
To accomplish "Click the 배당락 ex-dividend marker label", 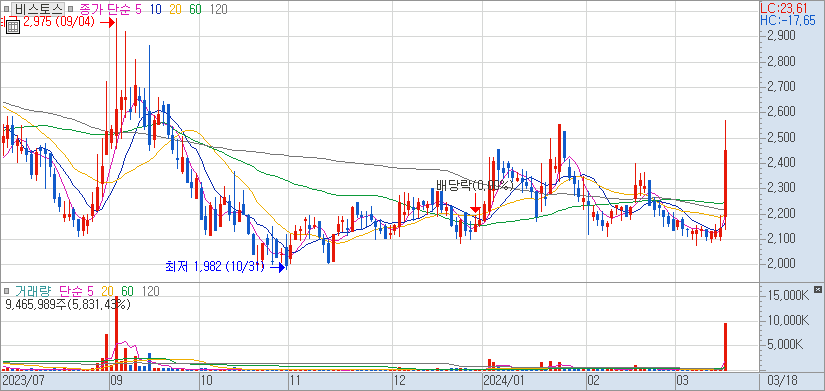I will pyautogui.click(x=474, y=185).
